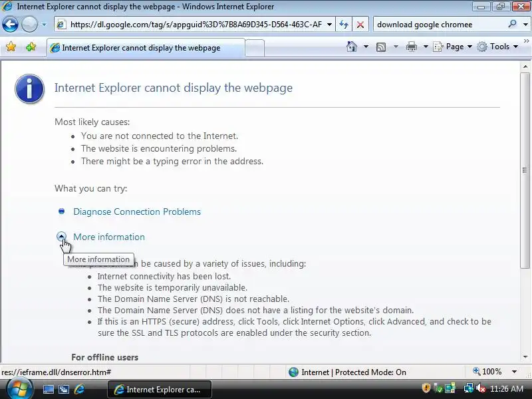Click 'The website is temporarily unavailable.' text

click(172, 288)
